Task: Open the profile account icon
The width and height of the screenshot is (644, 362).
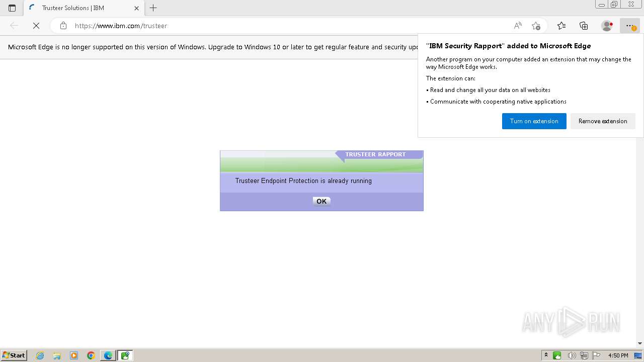Action: coord(607,26)
